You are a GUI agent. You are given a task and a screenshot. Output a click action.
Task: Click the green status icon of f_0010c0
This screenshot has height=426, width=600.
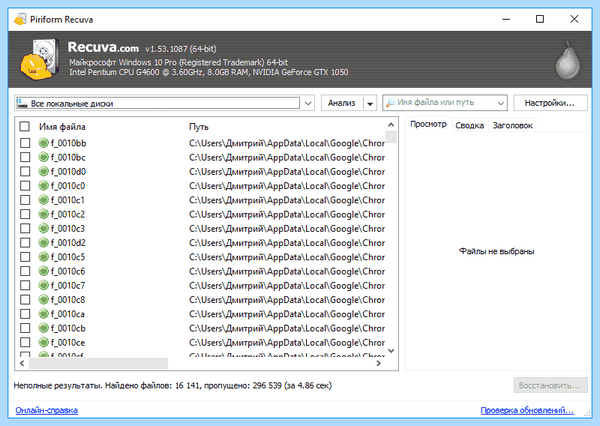[44, 186]
